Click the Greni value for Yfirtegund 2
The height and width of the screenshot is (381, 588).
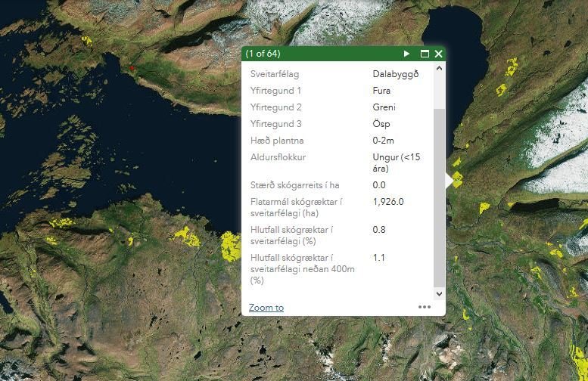[x=384, y=107]
